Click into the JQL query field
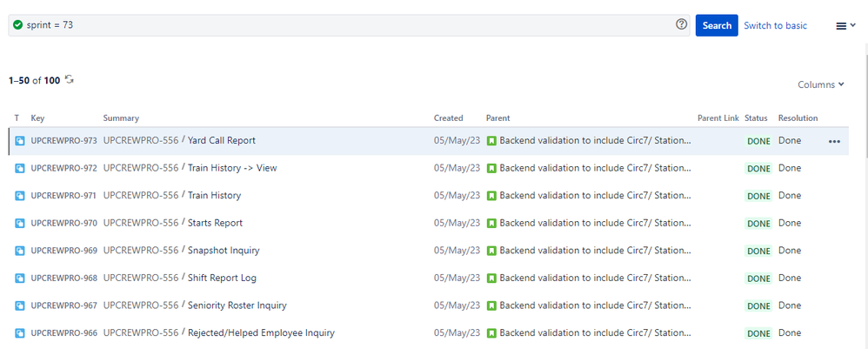This screenshot has height=349, width=868. tap(349, 25)
